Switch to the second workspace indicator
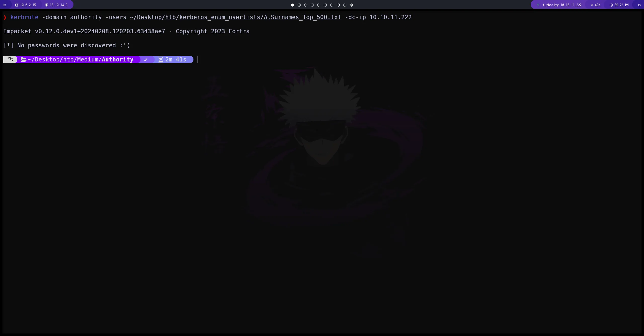 (x=299, y=5)
